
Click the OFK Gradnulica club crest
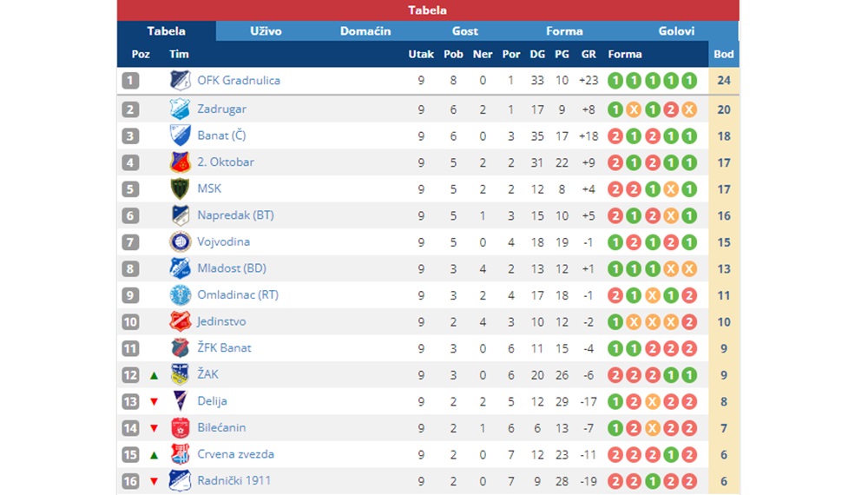180,80
